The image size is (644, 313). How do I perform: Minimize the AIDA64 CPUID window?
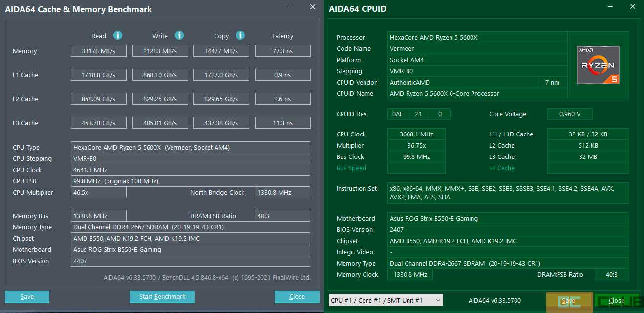tap(610, 7)
